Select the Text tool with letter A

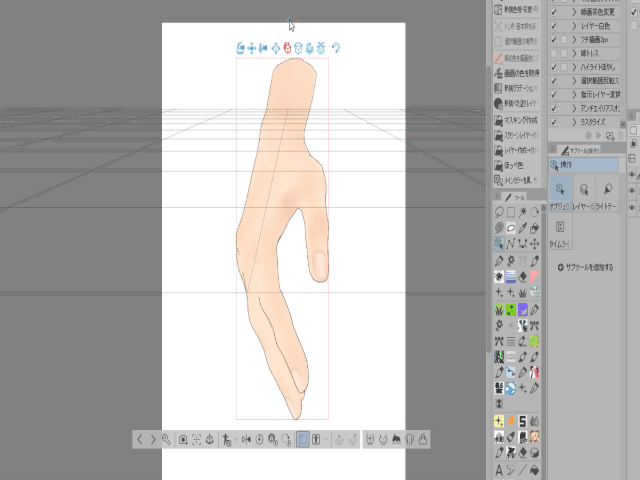[499, 470]
